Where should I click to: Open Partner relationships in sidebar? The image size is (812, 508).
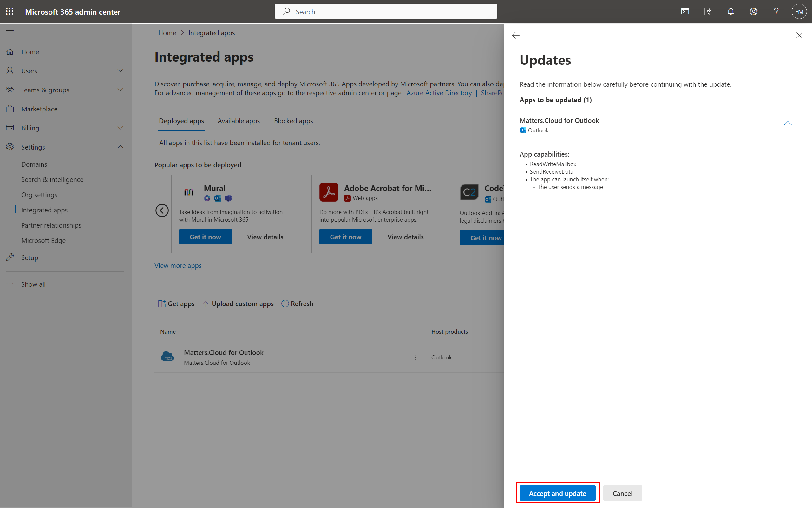tap(51, 225)
